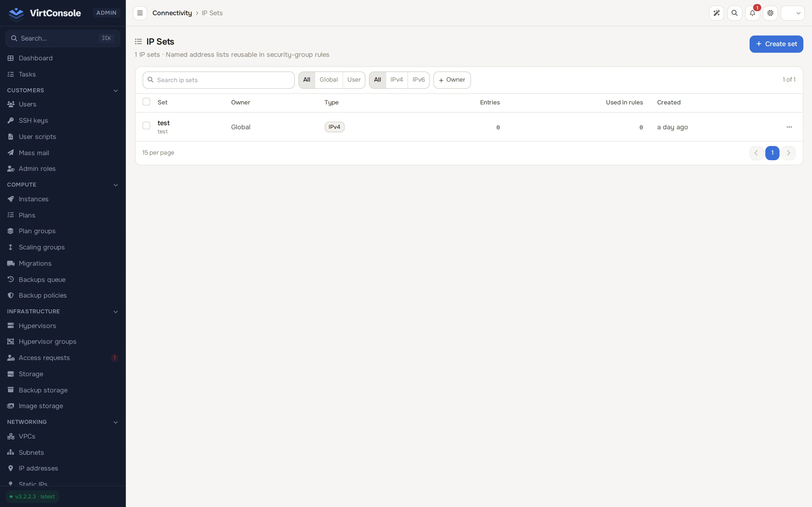812x507 pixels.
Task: Click the Connectivity breadcrumb link
Action: tap(172, 13)
